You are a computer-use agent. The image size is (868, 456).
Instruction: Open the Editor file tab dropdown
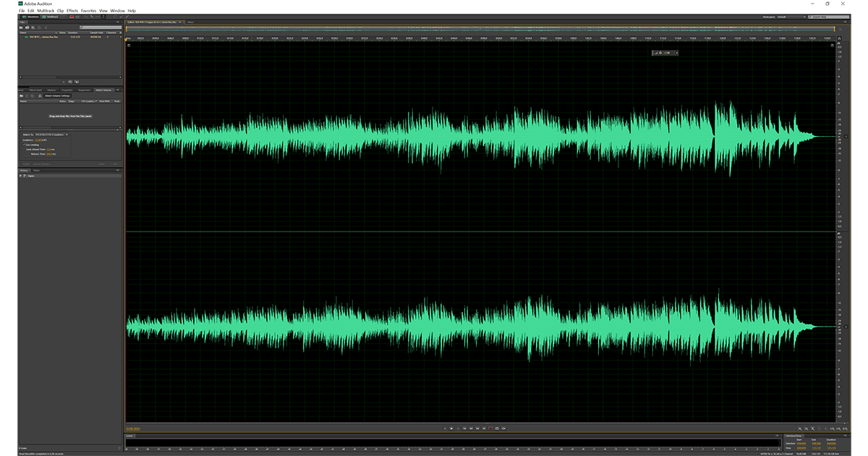click(x=180, y=22)
